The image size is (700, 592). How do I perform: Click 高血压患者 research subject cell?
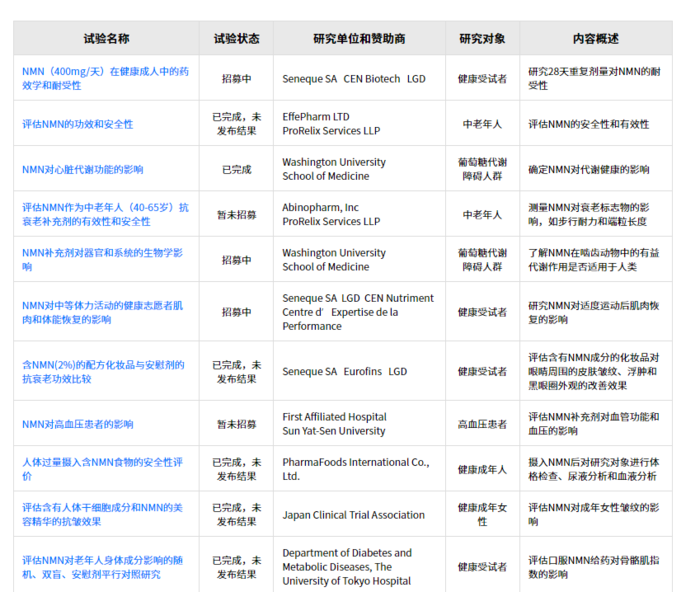(482, 424)
